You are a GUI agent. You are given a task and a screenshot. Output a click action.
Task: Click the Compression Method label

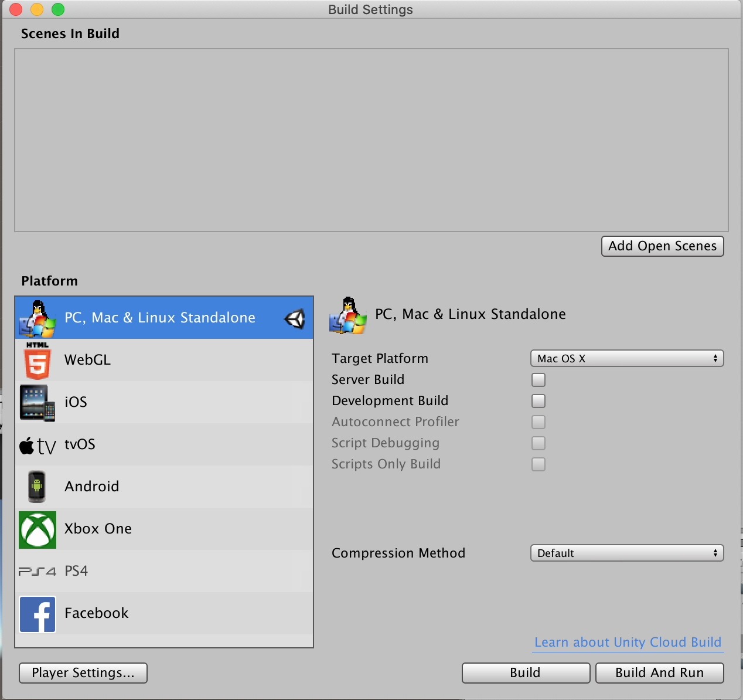point(398,553)
